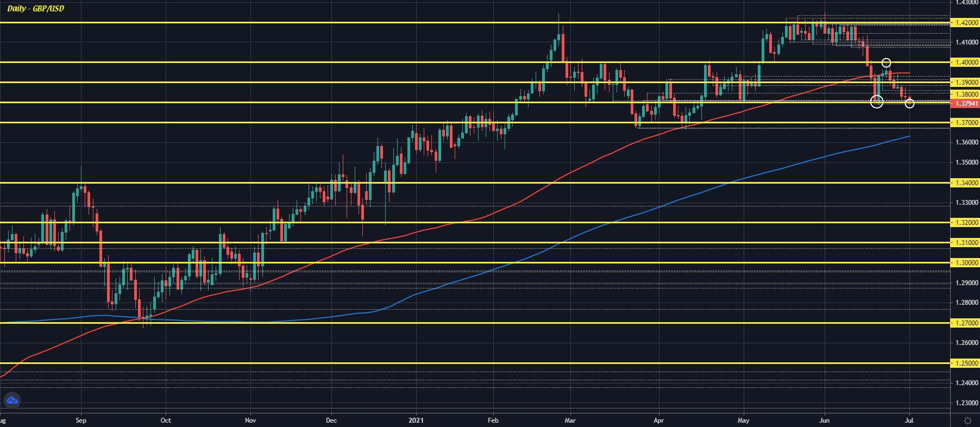Open chart settings gear icon
This screenshot has width=980, height=427.
coord(968,420)
